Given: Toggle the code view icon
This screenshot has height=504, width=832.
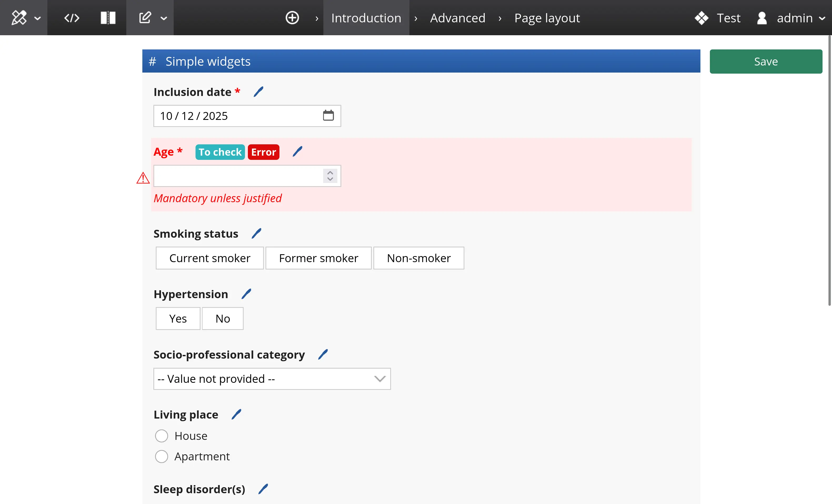Looking at the screenshot, I should click(72, 18).
